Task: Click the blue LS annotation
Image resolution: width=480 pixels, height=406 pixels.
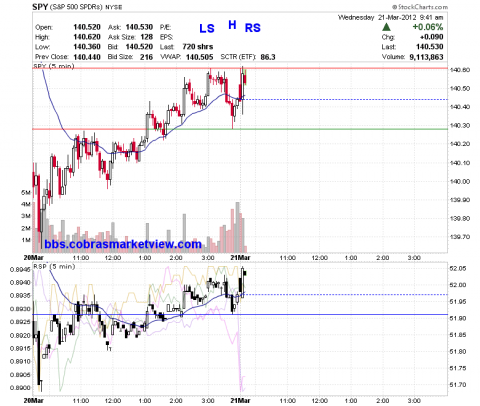Action: [x=207, y=28]
